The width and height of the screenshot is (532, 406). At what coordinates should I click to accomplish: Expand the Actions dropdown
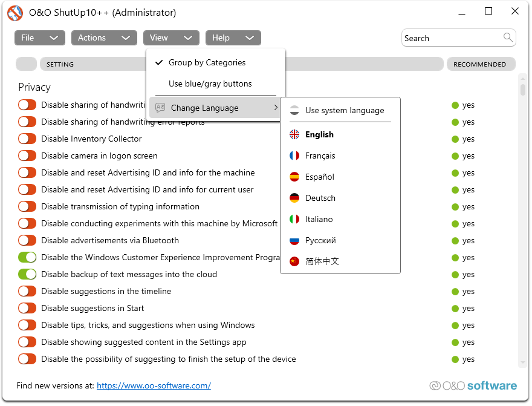103,38
